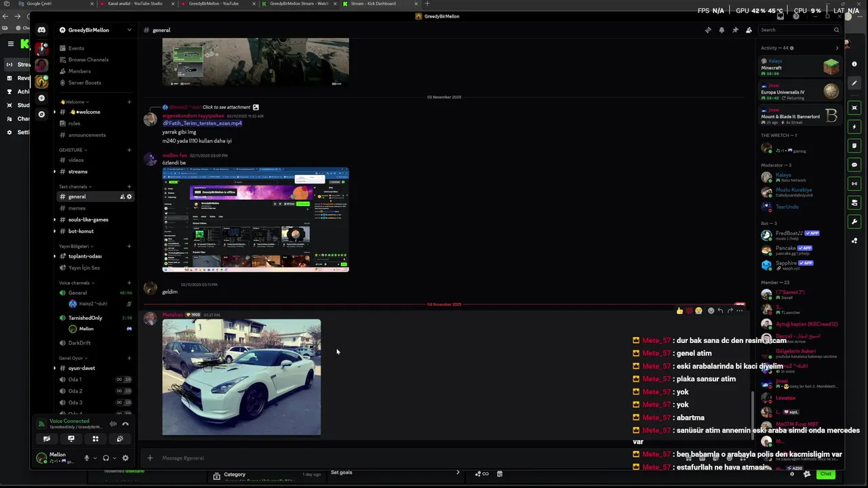Viewport: 868px width, 488px height.
Task: Mute microphone toggle
Action: (x=86, y=458)
